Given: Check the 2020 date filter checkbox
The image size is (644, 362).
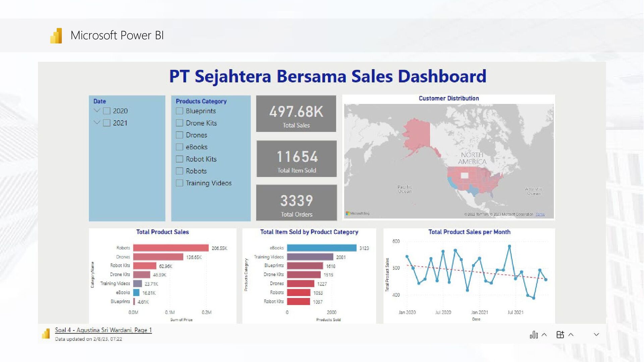Looking at the screenshot, I should pyautogui.click(x=107, y=111).
